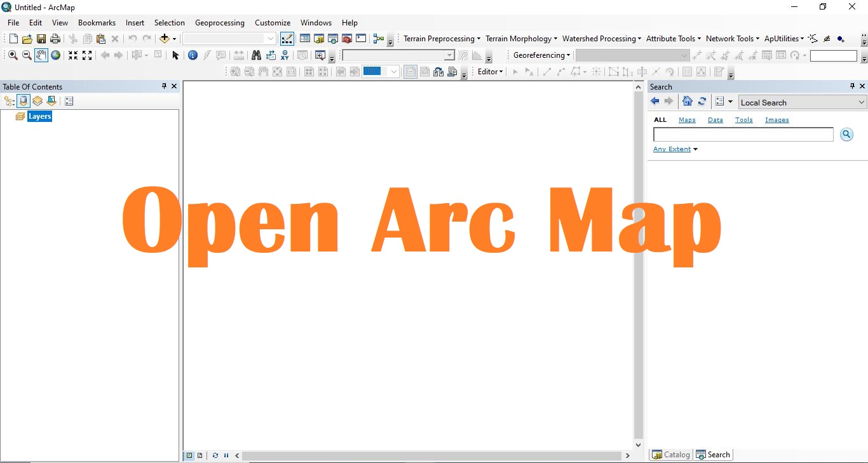This screenshot has height=463, width=868.
Task: Open the Identify tool
Action: 193,55
